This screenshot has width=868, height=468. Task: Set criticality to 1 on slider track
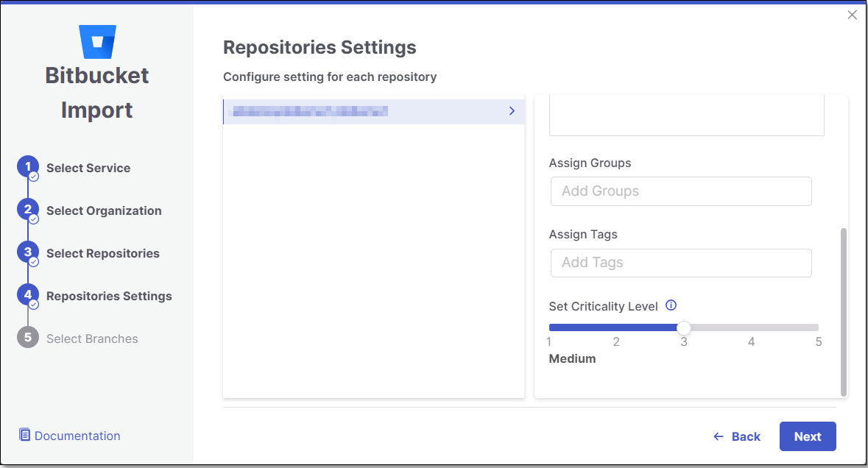pos(550,327)
